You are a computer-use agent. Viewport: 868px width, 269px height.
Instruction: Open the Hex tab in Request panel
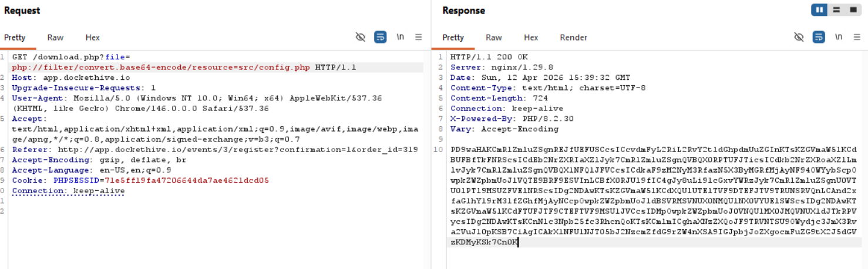tap(92, 38)
